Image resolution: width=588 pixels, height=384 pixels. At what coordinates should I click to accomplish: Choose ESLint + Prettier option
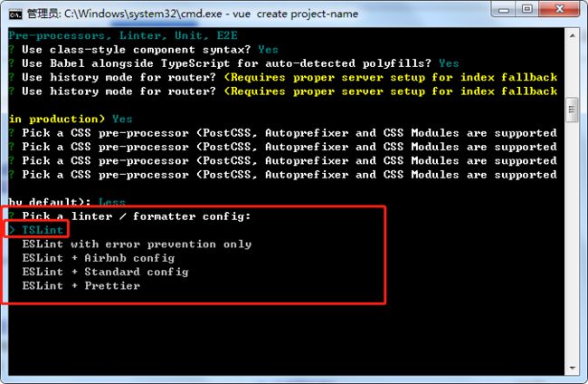(81, 285)
